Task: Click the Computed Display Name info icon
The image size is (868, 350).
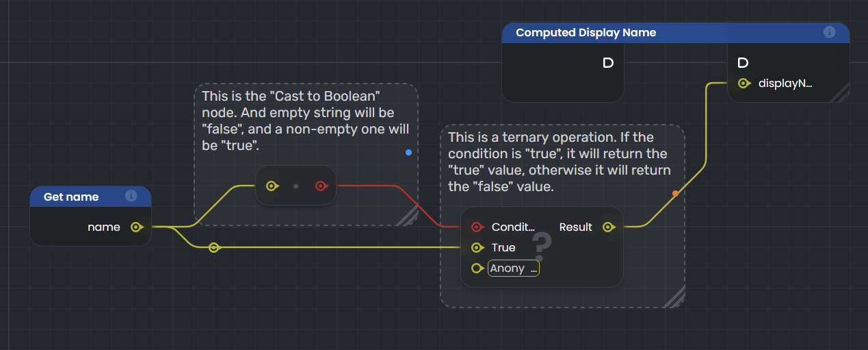Action: pyautogui.click(x=829, y=32)
